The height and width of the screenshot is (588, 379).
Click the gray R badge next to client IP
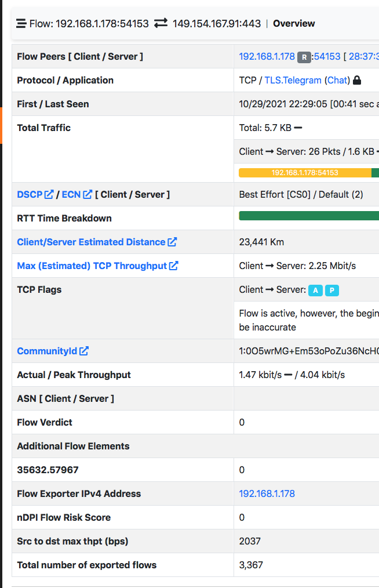pos(304,57)
